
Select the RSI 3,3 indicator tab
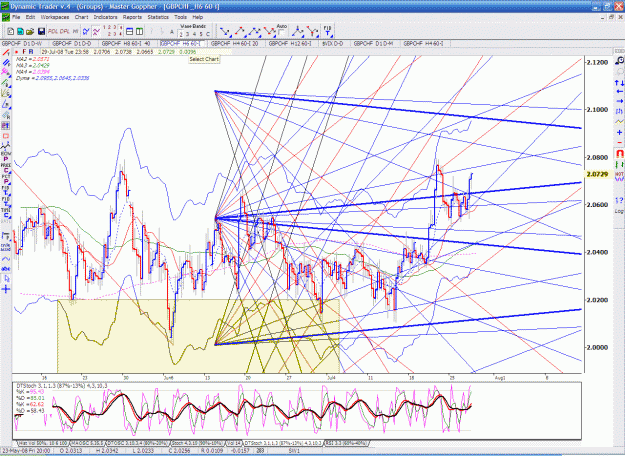click(347, 443)
